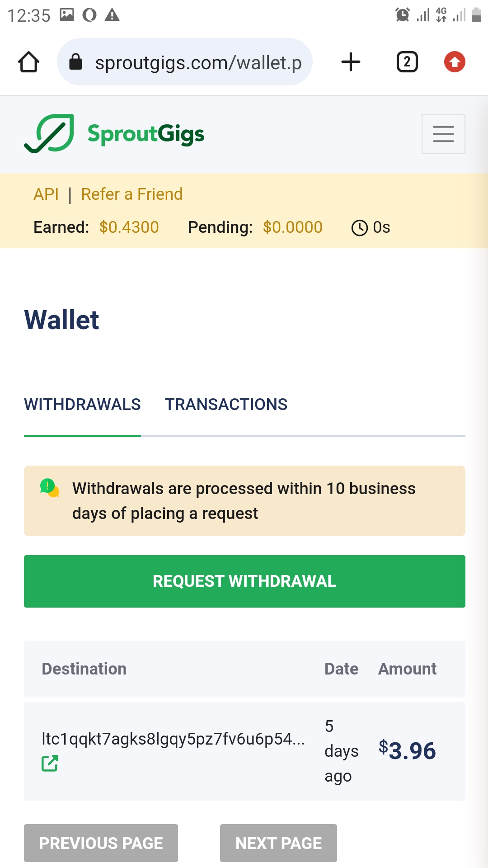The width and height of the screenshot is (488, 868).
Task: Click the SproutGigs brand name text
Action: [x=146, y=134]
